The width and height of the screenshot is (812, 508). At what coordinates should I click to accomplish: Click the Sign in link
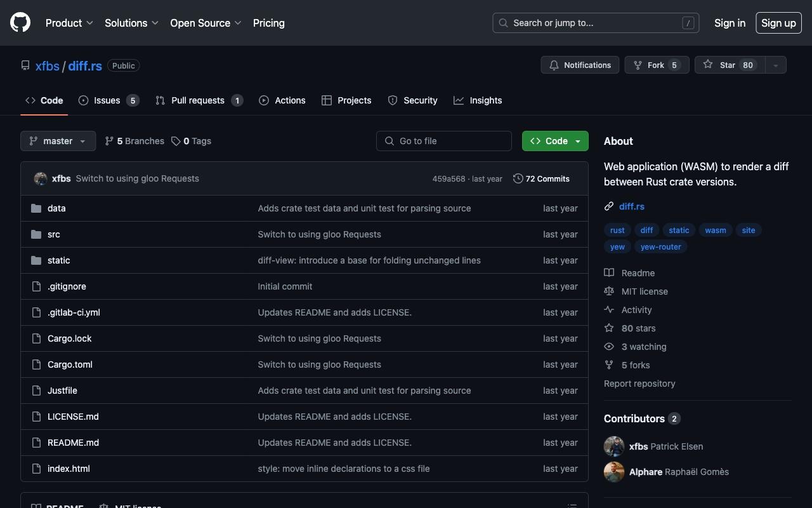click(730, 23)
